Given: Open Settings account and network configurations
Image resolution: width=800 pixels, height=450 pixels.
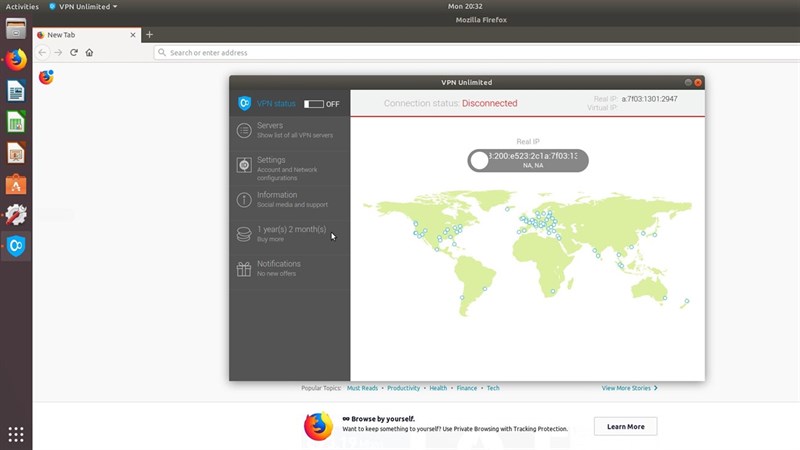Looking at the screenshot, I should (x=290, y=168).
